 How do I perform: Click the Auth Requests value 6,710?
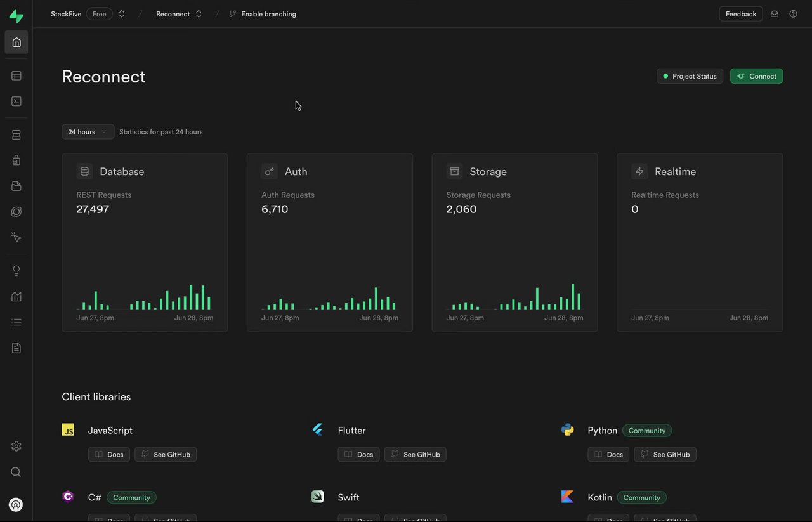(275, 209)
